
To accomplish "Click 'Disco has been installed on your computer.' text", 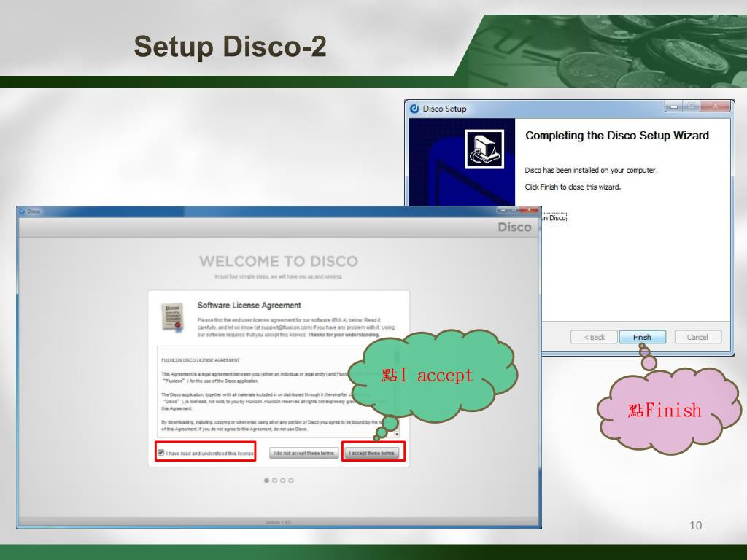I will point(591,170).
